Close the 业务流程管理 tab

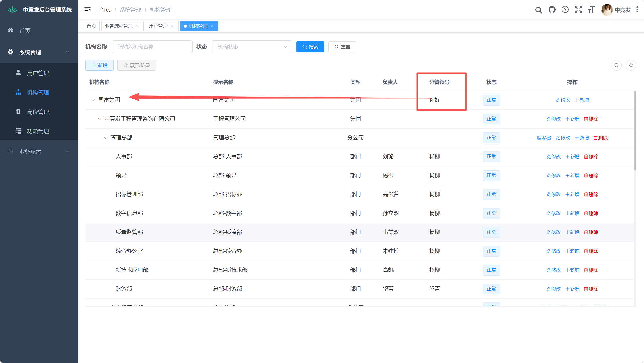click(x=137, y=26)
